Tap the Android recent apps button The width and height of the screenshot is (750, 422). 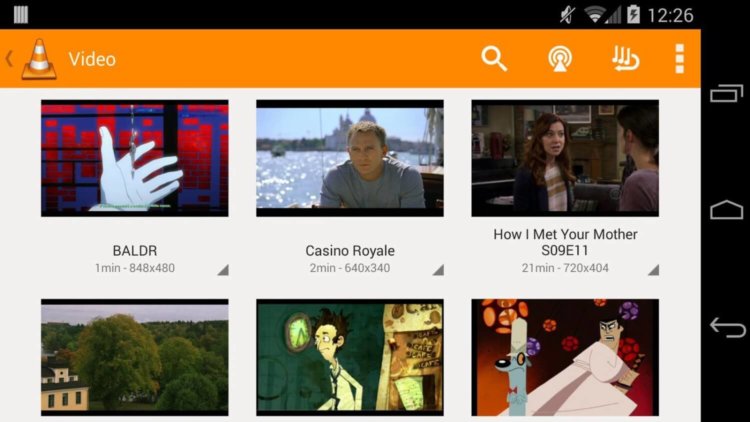point(726,94)
